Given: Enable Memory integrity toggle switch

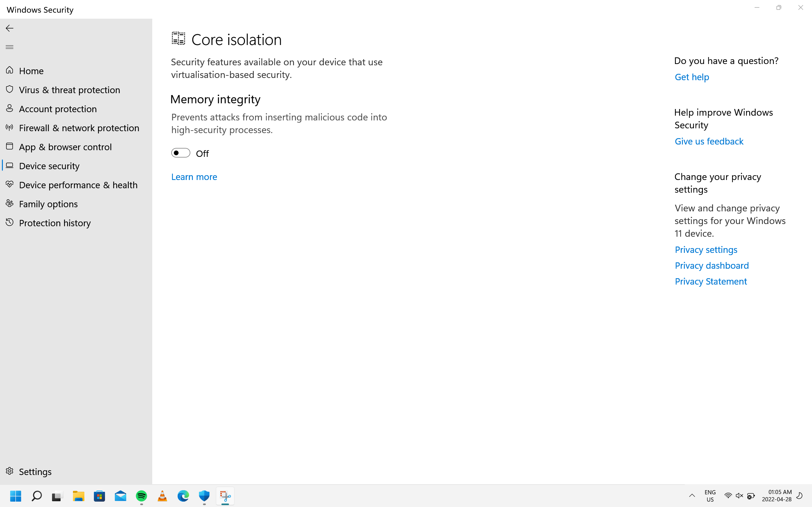Looking at the screenshot, I should click(x=181, y=153).
